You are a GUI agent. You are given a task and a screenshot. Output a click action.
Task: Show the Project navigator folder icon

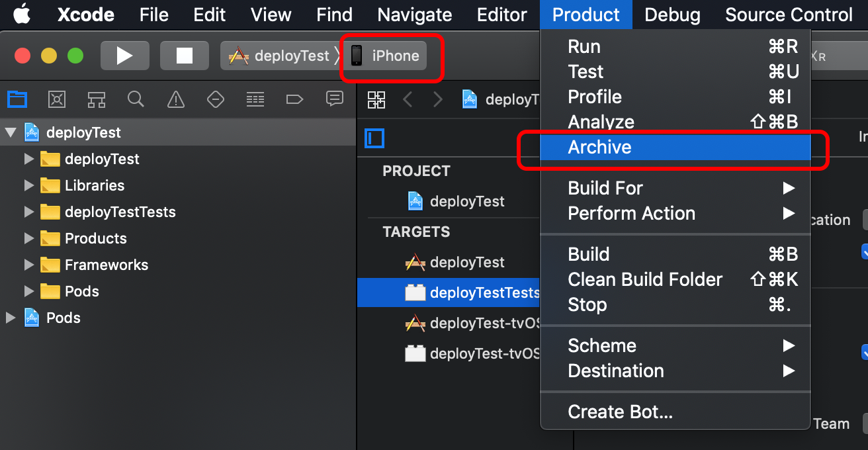pos(17,99)
